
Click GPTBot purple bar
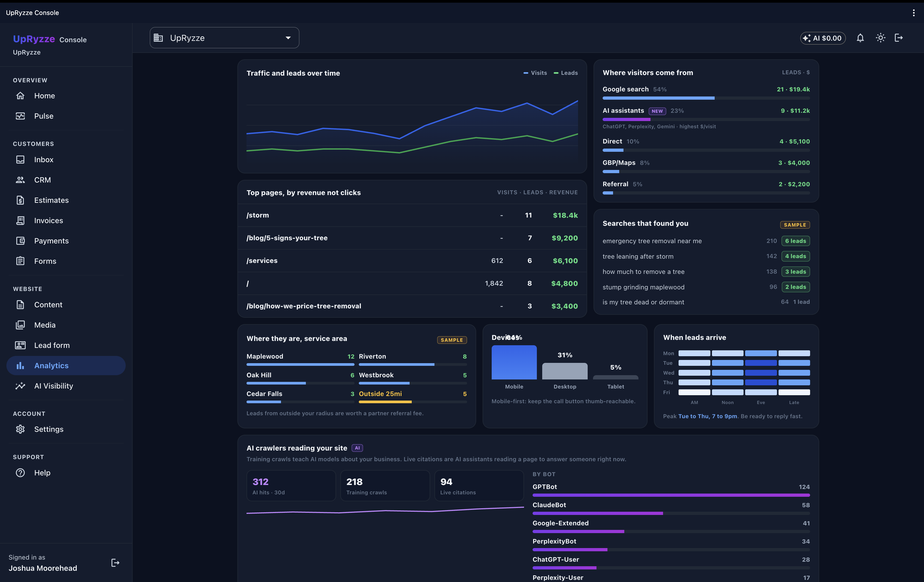(671, 495)
